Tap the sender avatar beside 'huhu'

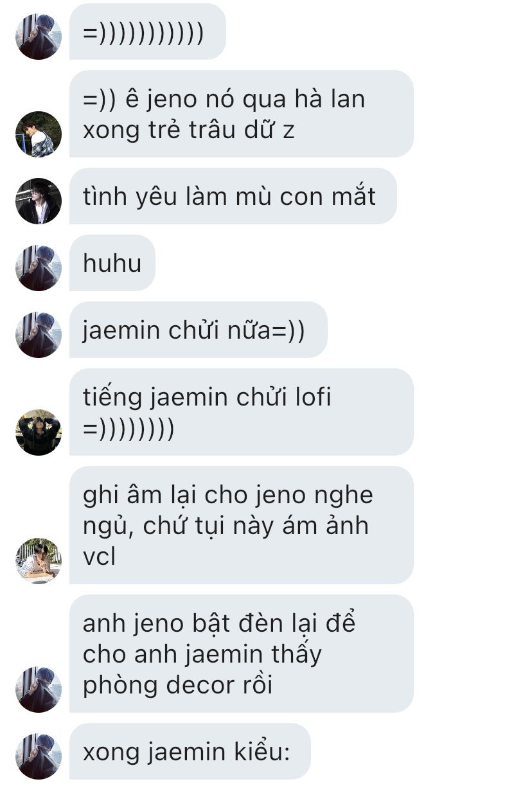click(39, 268)
